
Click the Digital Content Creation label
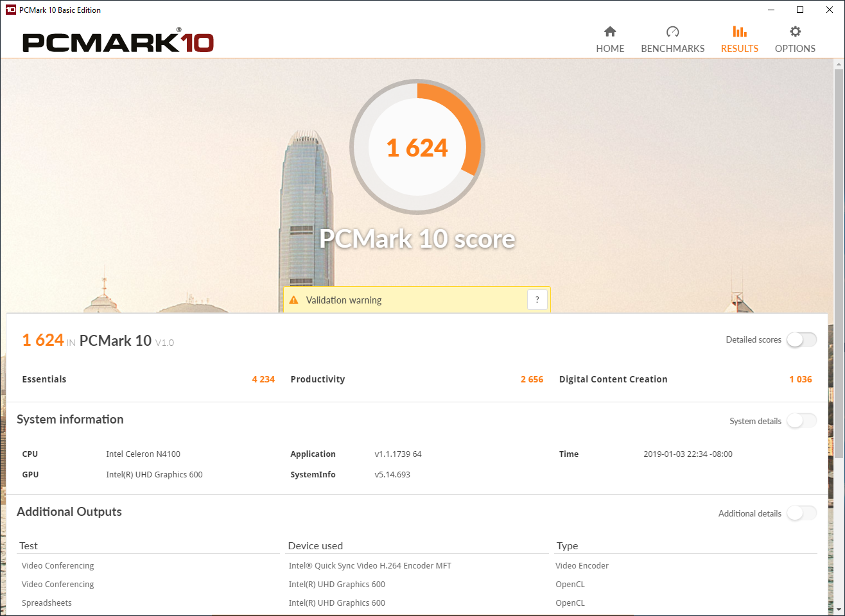[613, 379]
